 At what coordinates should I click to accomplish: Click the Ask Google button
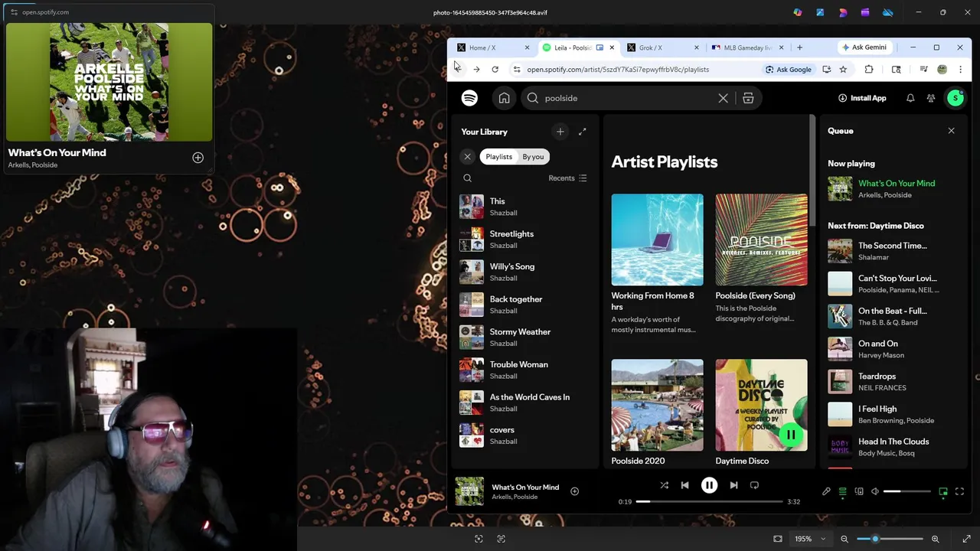tap(789, 70)
